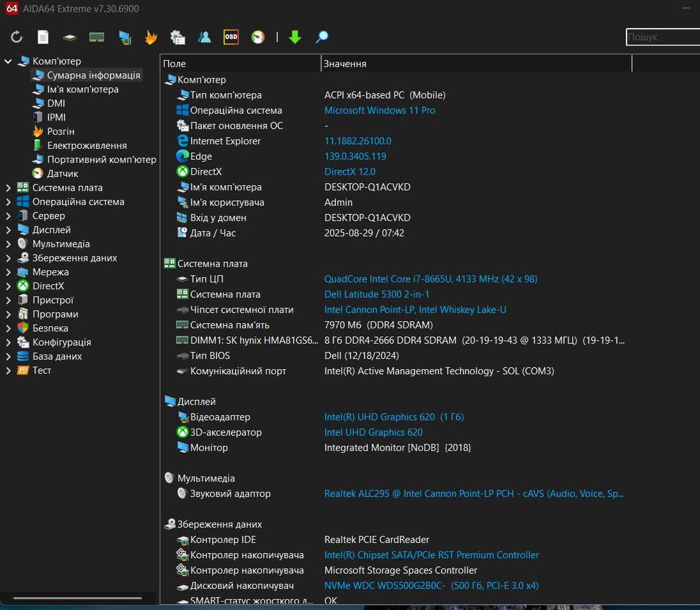The image size is (700, 610).
Task: Open the Edge version 139.0.3405.119 link
Action: (355, 156)
